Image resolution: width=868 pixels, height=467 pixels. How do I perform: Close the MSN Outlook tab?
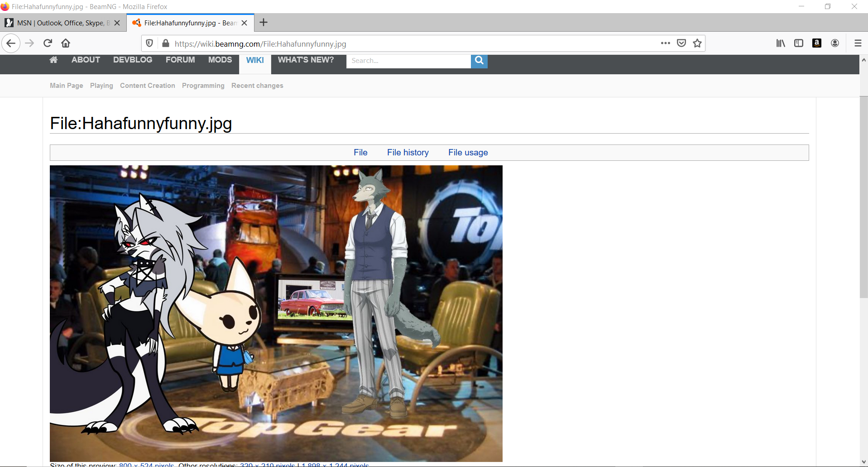click(117, 23)
